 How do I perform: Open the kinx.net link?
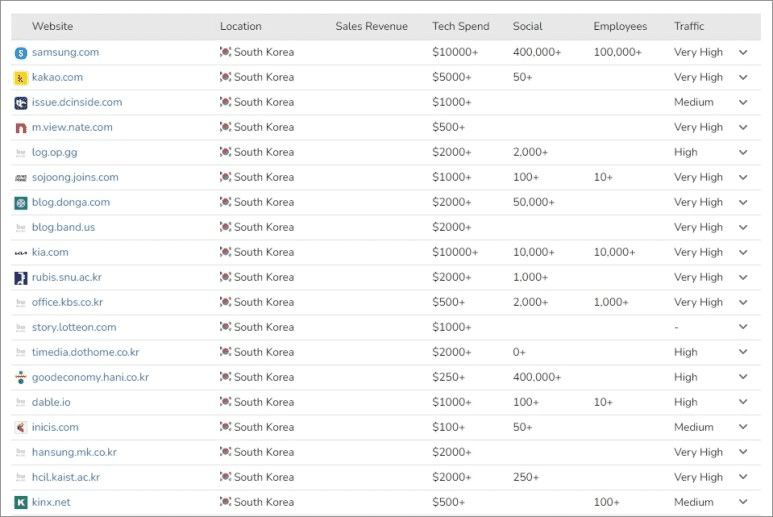click(51, 502)
